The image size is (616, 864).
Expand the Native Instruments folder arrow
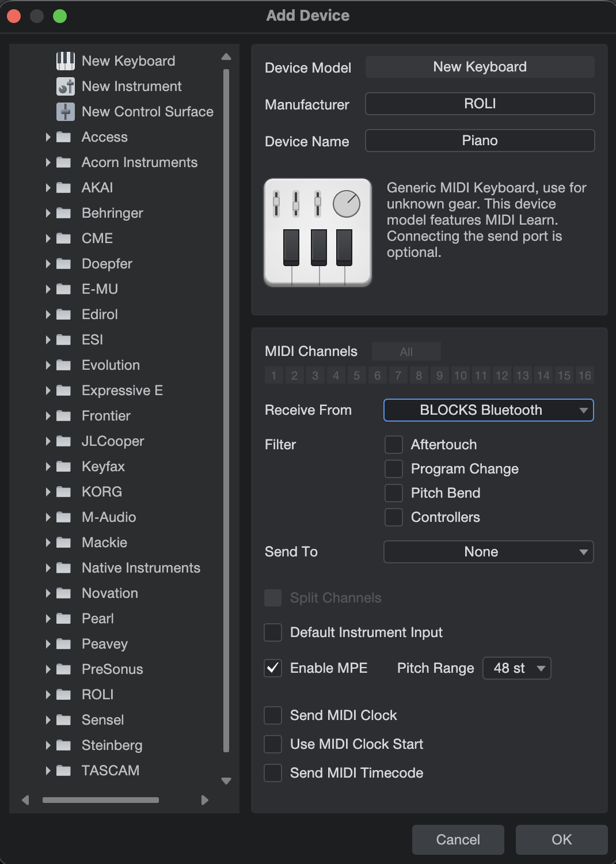(48, 568)
